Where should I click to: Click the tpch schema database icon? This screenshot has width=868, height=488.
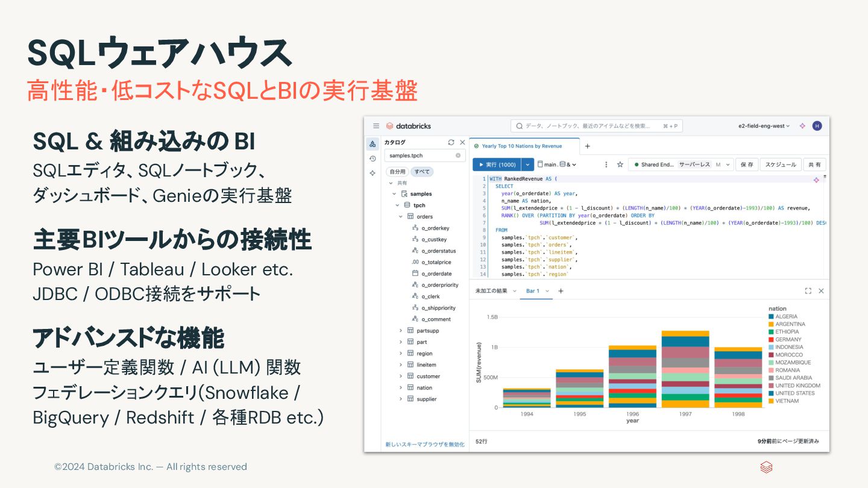[407, 205]
